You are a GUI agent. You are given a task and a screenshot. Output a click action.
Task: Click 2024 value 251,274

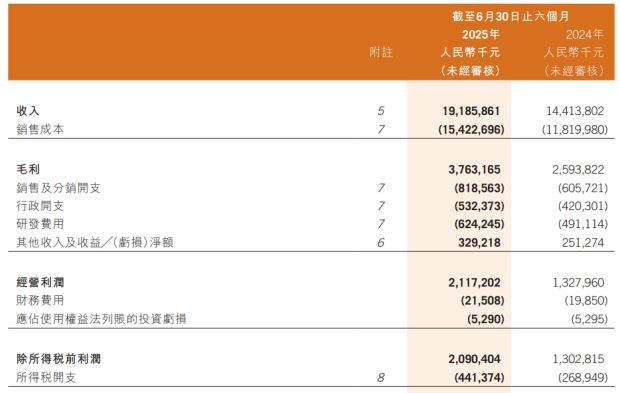click(x=583, y=243)
